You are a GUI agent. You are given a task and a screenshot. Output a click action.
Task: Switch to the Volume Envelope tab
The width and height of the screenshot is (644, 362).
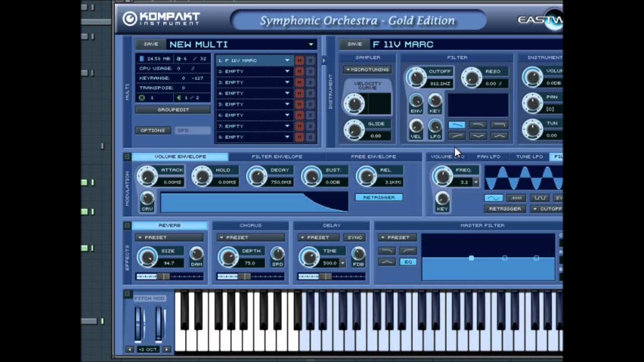pos(180,157)
